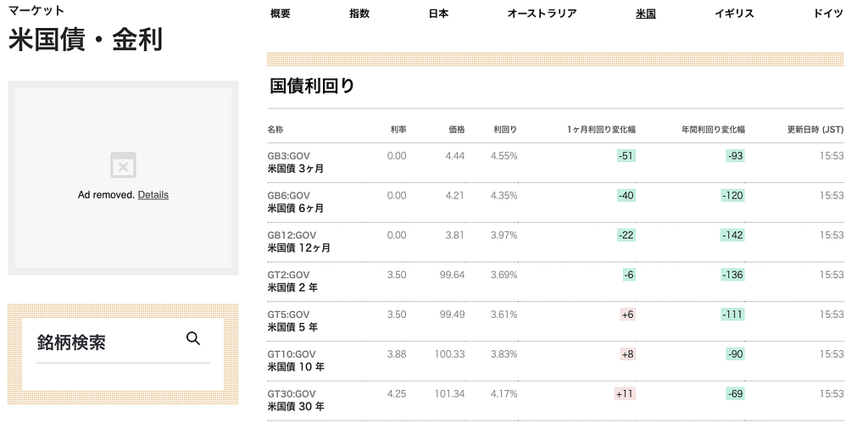Click the GT30:GOV 米国債 30年 entry

coord(295,400)
